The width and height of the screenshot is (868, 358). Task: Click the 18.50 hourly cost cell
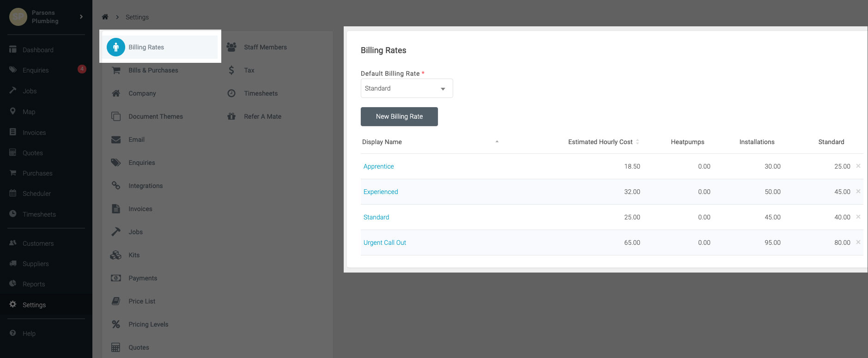pos(632,166)
